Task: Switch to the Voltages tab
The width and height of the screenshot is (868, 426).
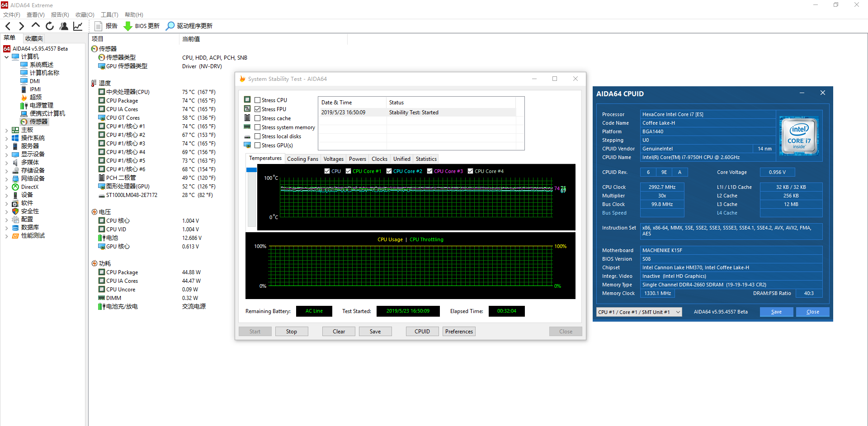Action: point(334,159)
